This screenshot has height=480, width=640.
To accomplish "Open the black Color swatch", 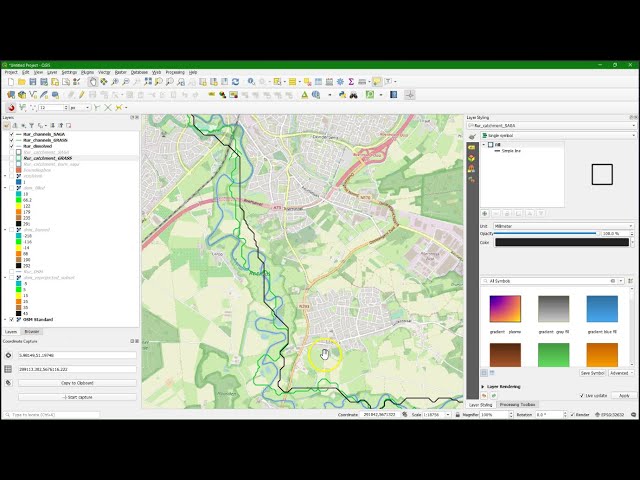I will click(x=562, y=242).
